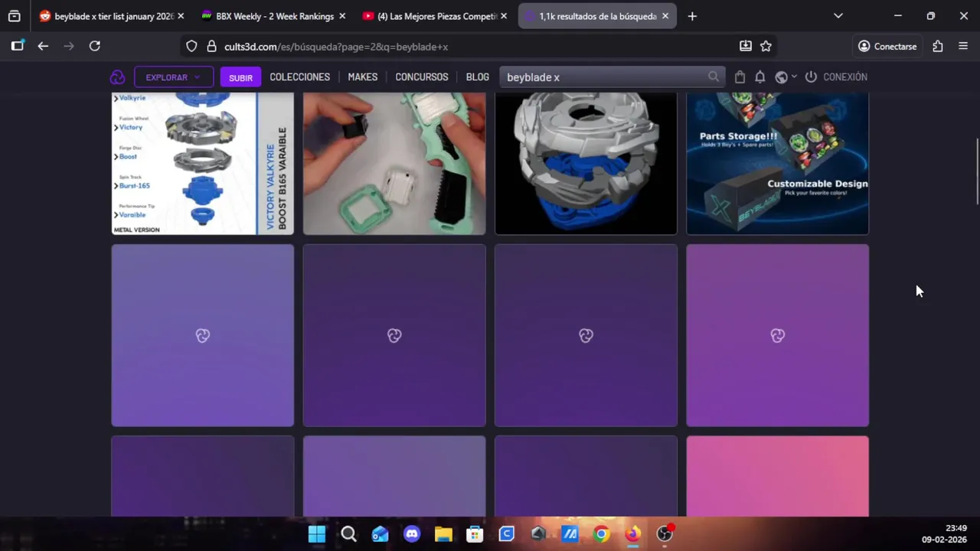Open the Victory Valkyrie Boost model thumbnail
This screenshot has width=980, height=551.
click(x=203, y=164)
